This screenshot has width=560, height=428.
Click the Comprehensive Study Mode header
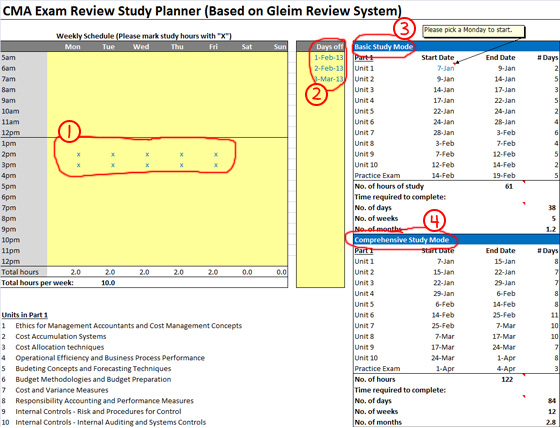[401, 240]
